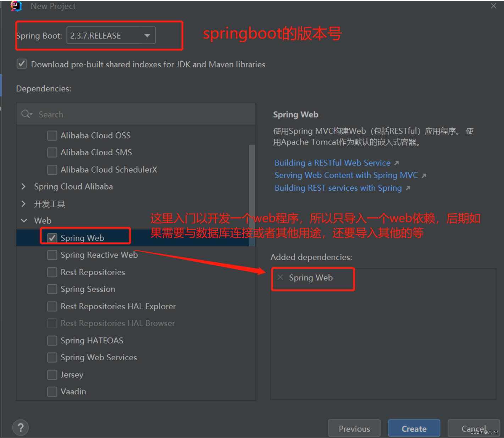The width and height of the screenshot is (504, 438).
Task: Close the New Project dialog
Action: pyautogui.click(x=493, y=6)
